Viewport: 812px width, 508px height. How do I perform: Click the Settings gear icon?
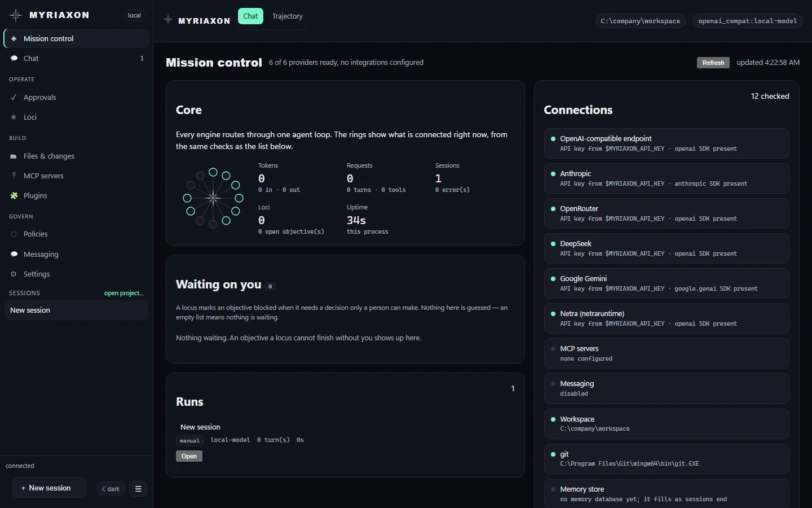14,274
